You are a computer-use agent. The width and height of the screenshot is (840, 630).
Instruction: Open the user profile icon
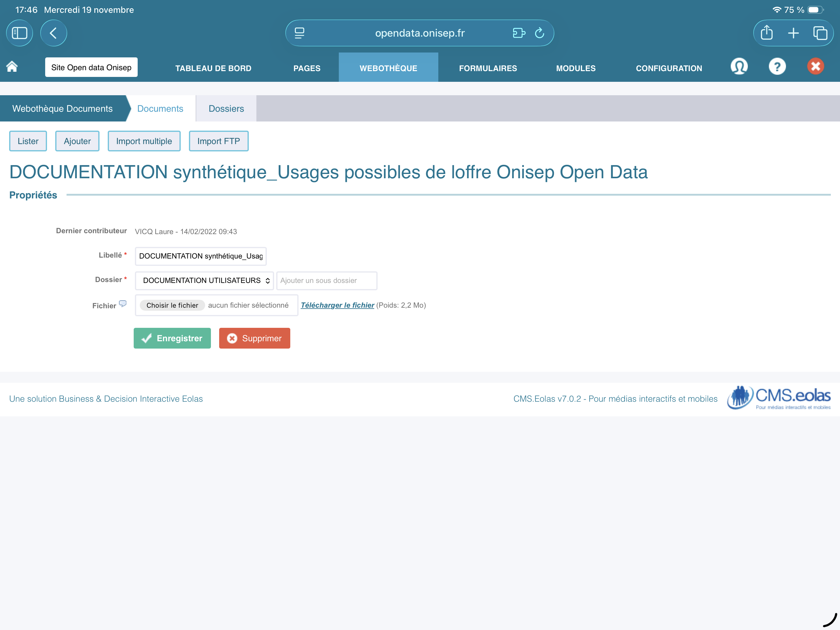click(x=739, y=67)
